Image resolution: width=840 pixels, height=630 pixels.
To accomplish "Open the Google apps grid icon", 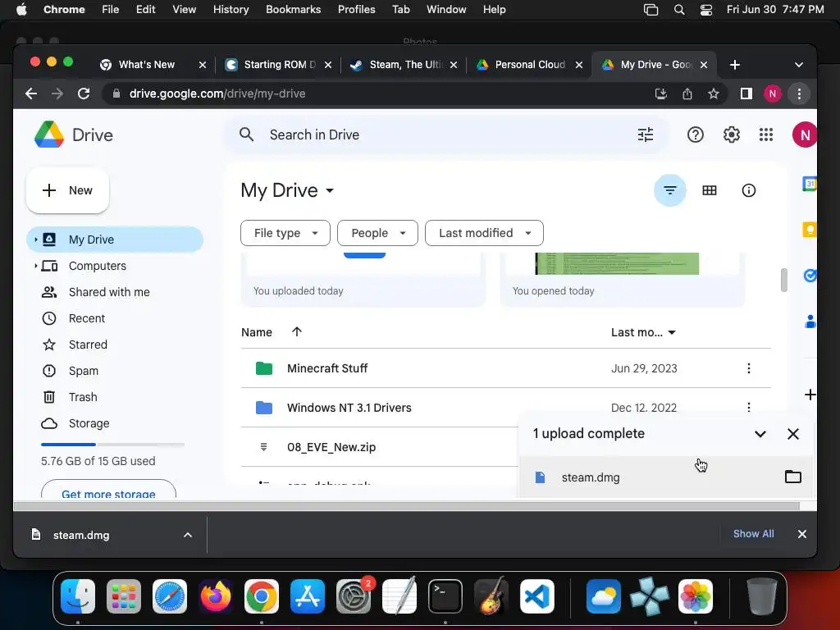I will point(766,135).
